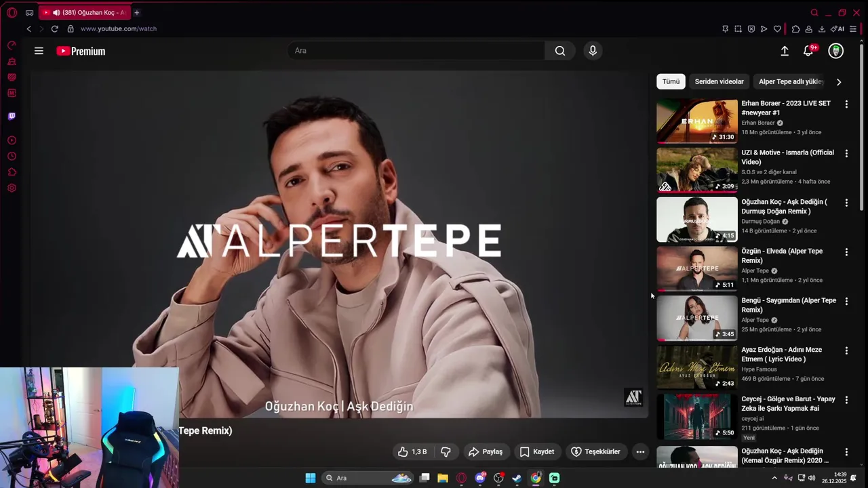Open History clock in Opera sidebar
The image size is (868, 488).
pyautogui.click(x=12, y=157)
